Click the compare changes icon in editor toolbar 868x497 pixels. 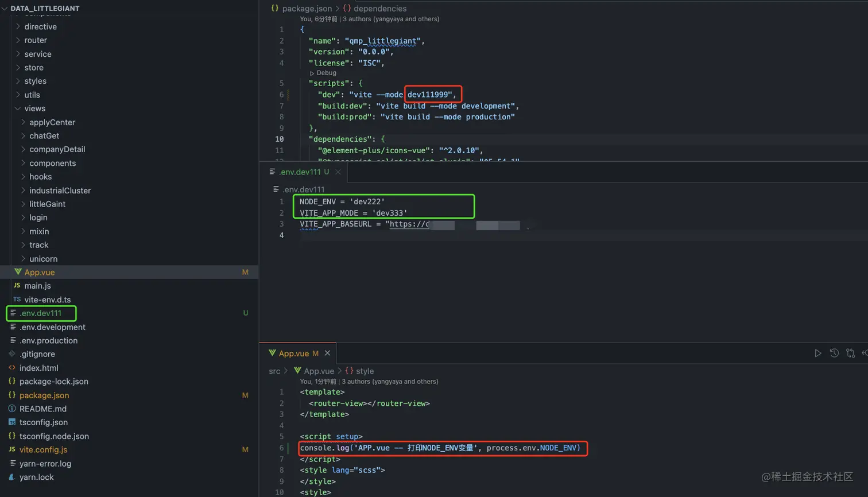point(850,353)
